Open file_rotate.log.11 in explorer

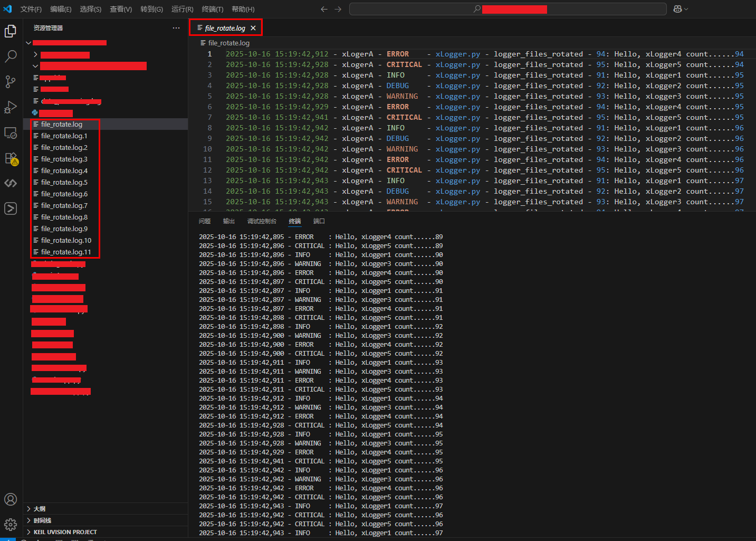[x=106, y=252]
